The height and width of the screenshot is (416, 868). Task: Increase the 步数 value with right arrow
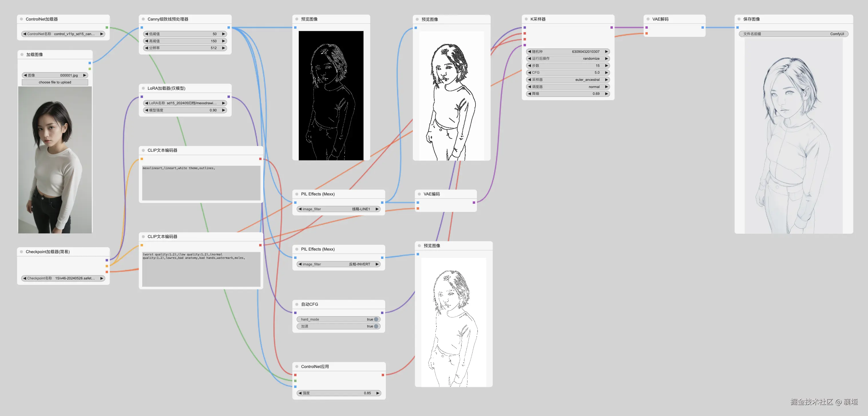(x=606, y=66)
